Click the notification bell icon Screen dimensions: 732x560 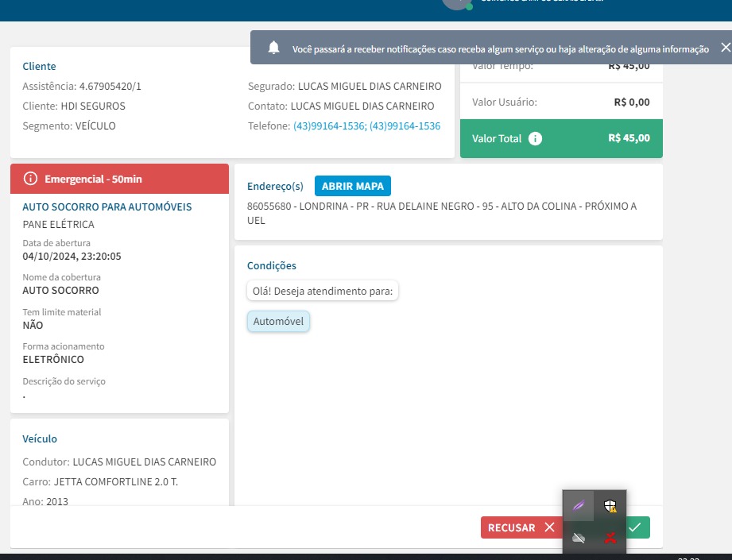point(274,48)
